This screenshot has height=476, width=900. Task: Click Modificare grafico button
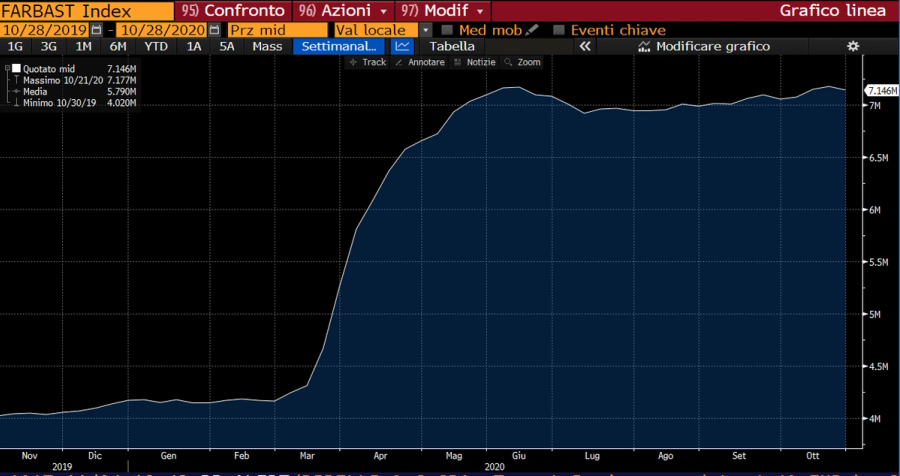(705, 47)
